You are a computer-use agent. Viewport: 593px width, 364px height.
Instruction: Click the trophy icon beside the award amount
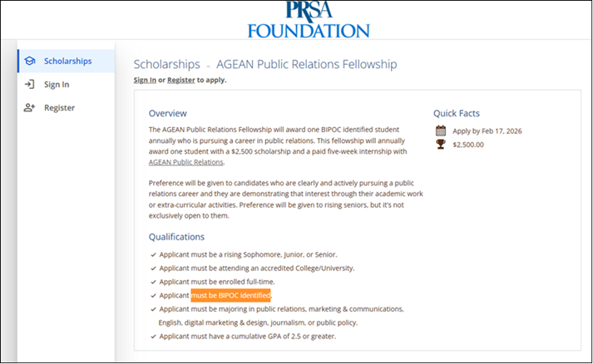coord(441,145)
